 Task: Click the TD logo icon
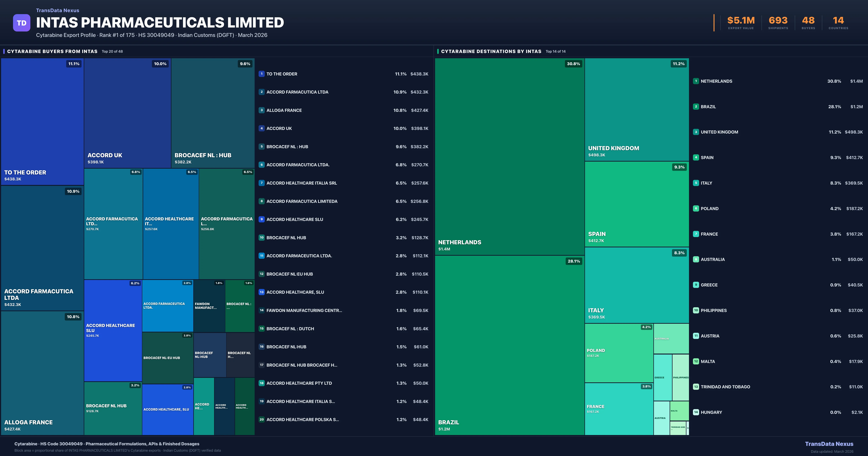click(22, 23)
